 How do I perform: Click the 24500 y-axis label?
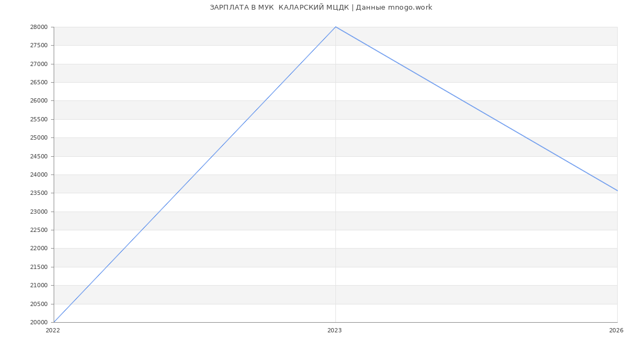(39, 156)
